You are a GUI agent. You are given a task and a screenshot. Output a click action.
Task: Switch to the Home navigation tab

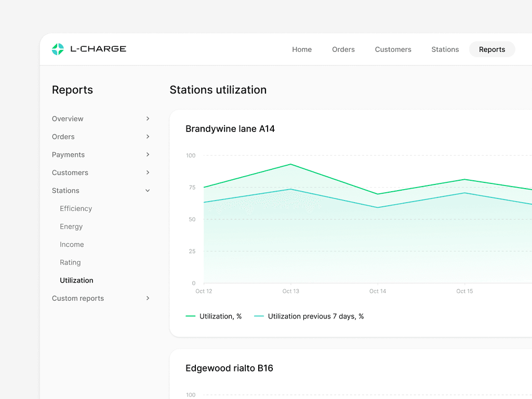click(x=302, y=49)
